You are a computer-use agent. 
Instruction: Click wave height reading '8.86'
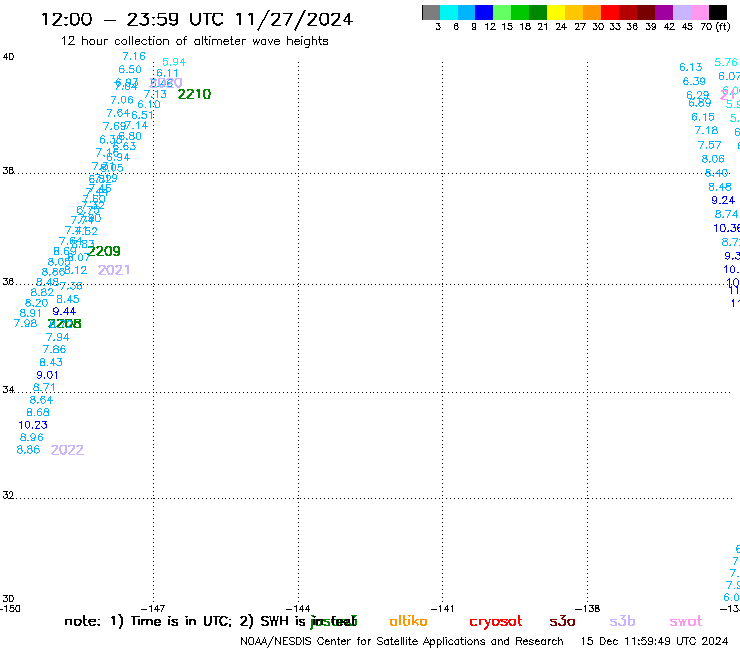pos(28,449)
